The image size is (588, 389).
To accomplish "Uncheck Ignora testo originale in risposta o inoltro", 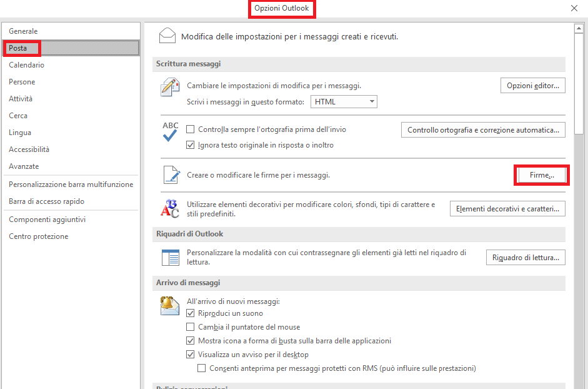I will [x=191, y=145].
